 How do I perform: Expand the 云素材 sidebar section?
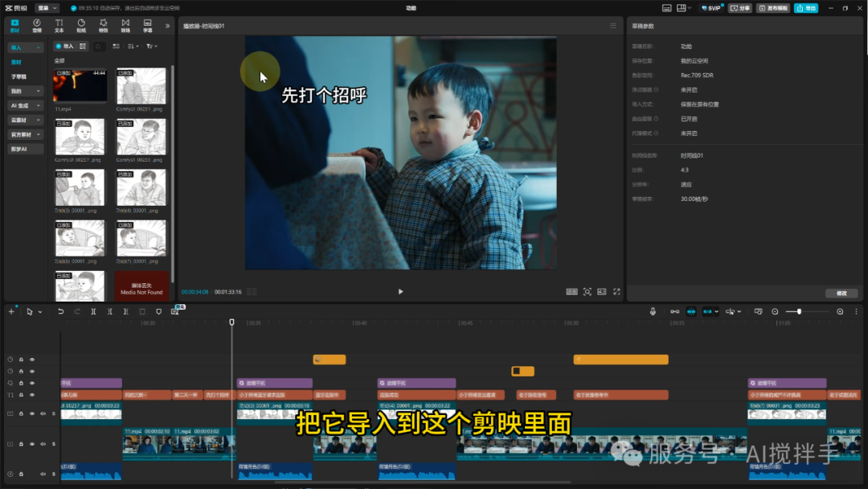point(26,120)
